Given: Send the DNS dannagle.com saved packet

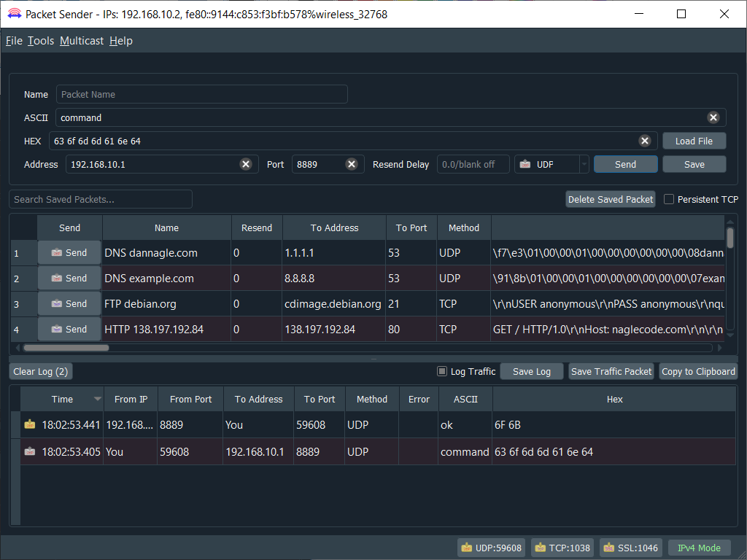Looking at the screenshot, I should point(69,253).
